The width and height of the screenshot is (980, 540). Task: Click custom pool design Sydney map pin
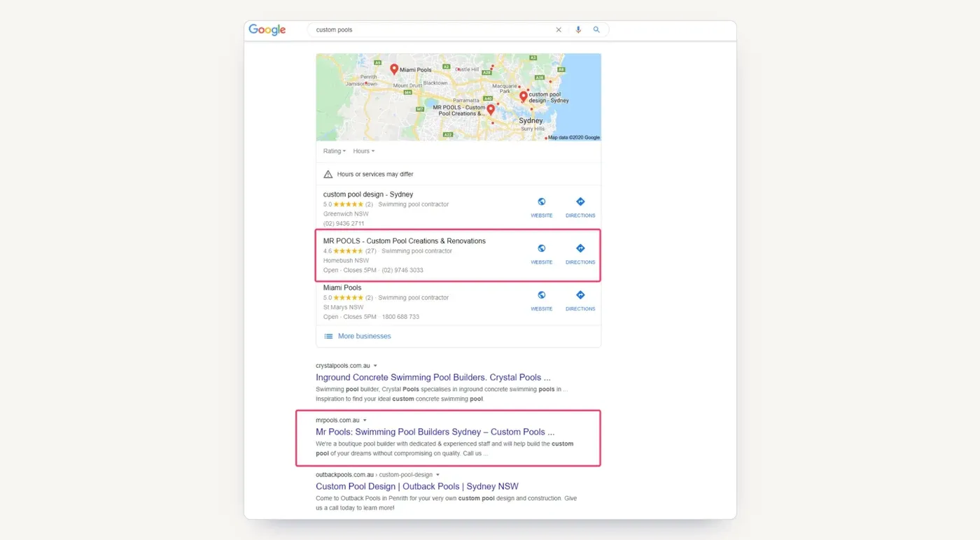tap(524, 97)
